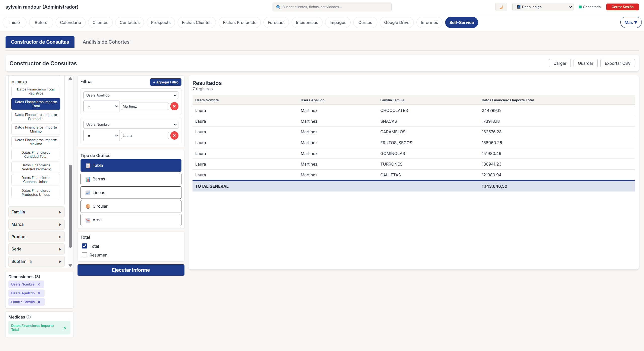Select the Tabla chart type option
644x351 pixels.
131,165
